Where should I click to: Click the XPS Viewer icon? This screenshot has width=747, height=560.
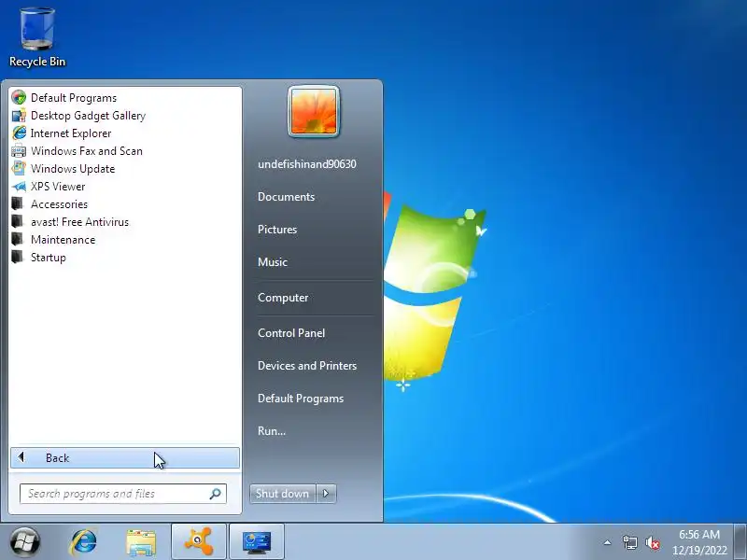pyautogui.click(x=19, y=186)
